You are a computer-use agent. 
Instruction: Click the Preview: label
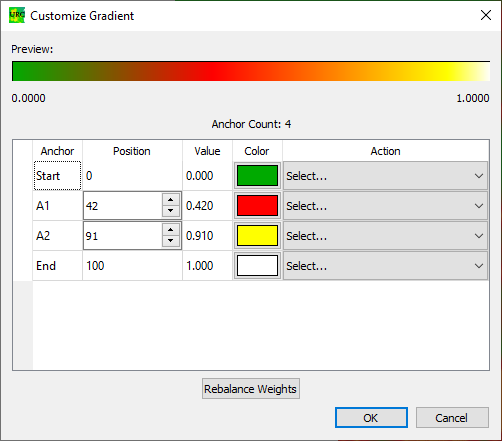tap(32, 49)
